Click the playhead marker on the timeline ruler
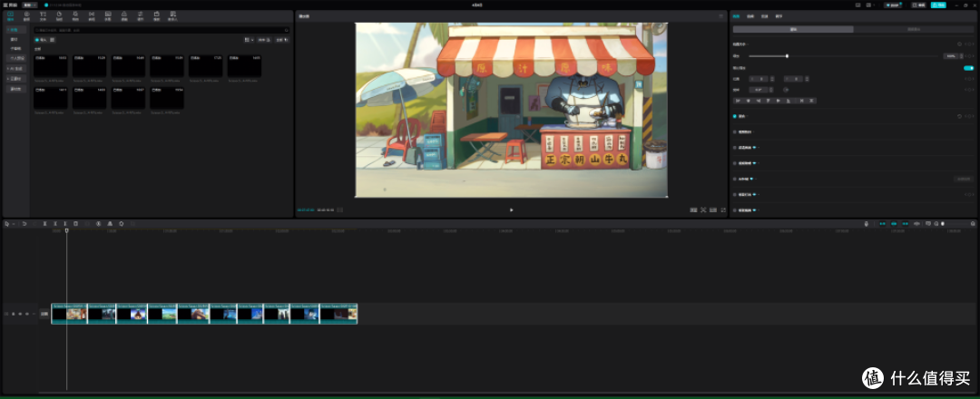980x399 pixels. [x=67, y=230]
